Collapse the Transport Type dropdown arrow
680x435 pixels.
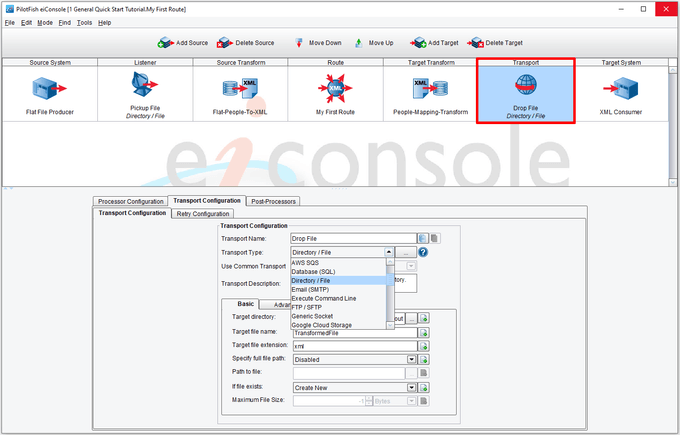point(389,252)
